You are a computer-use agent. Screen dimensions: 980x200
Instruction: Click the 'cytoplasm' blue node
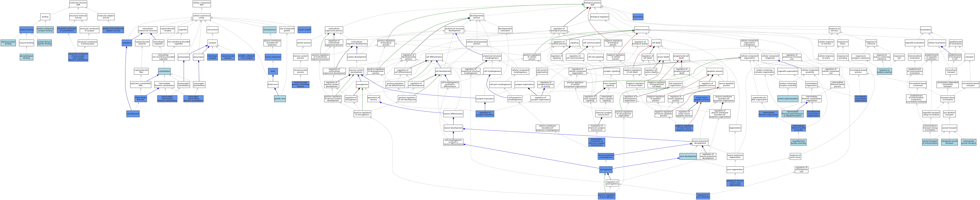tap(127, 43)
